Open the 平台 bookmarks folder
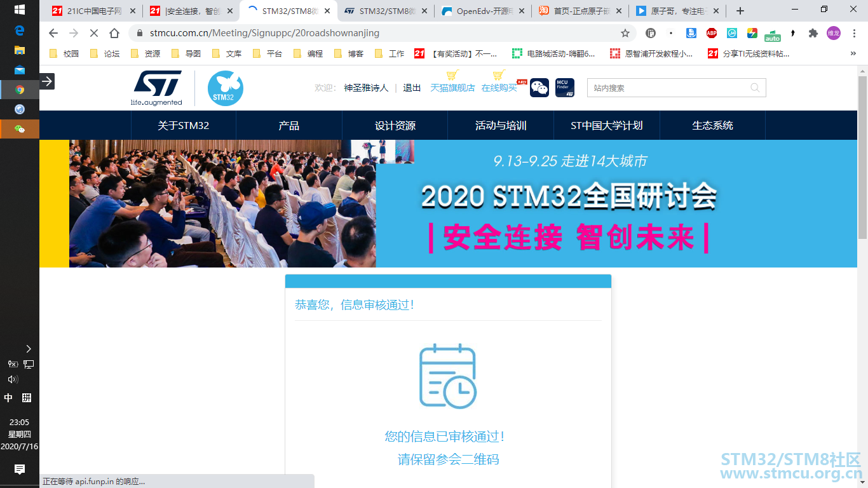Screen dimensions: 868x488 [x=268, y=54]
